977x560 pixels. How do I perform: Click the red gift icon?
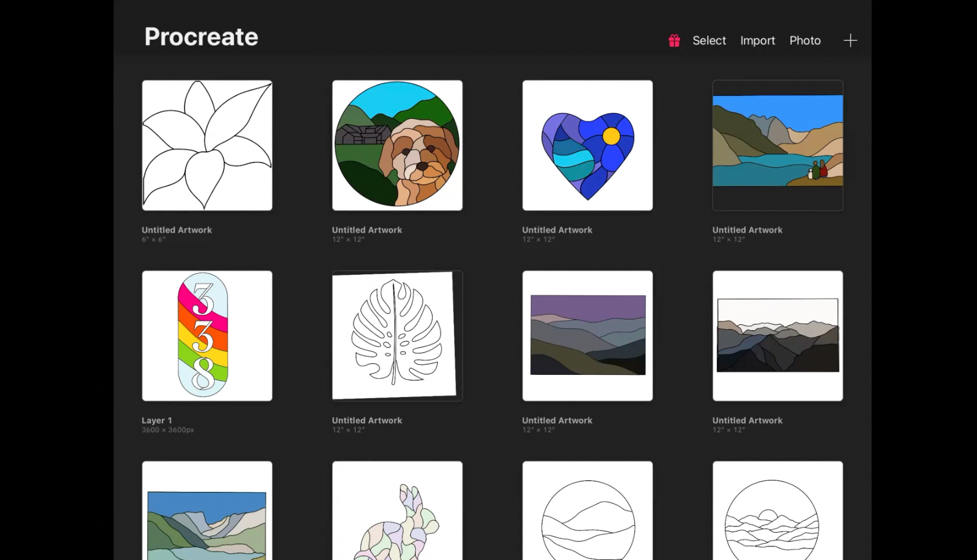click(674, 41)
